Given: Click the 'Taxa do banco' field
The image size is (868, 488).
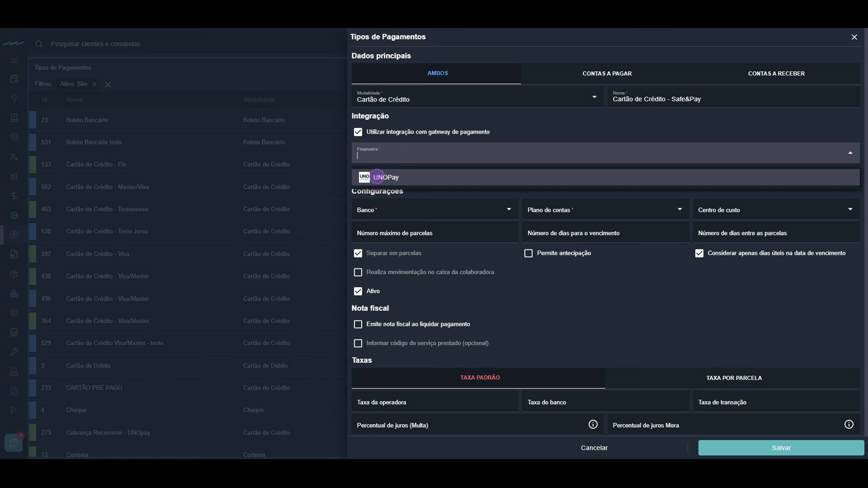Looking at the screenshot, I should [x=606, y=402].
